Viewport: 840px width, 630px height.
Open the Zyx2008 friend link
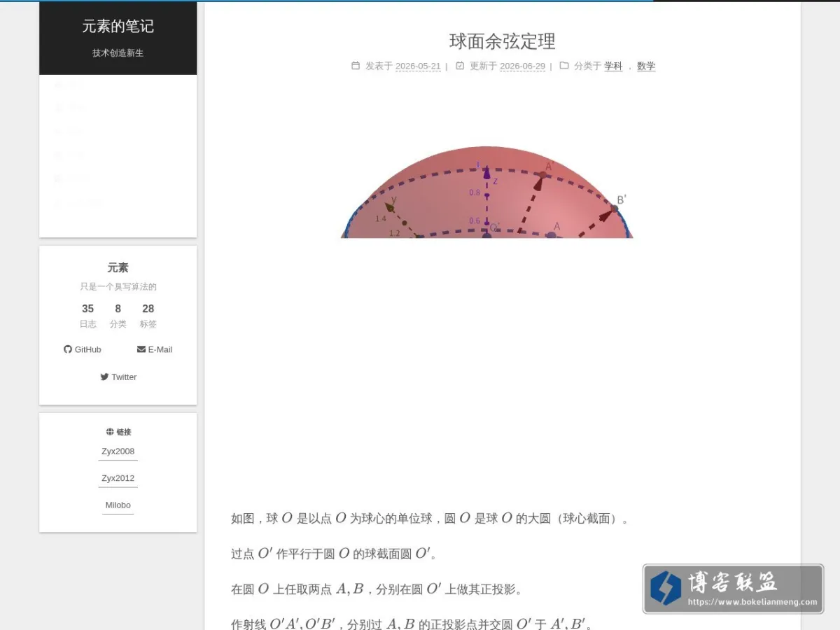118,451
